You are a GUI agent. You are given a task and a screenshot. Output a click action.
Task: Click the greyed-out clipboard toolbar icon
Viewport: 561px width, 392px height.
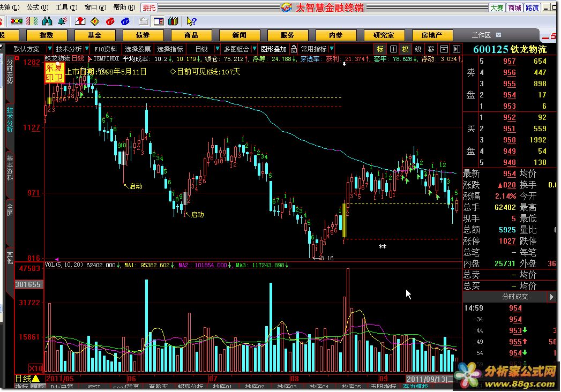143,21
